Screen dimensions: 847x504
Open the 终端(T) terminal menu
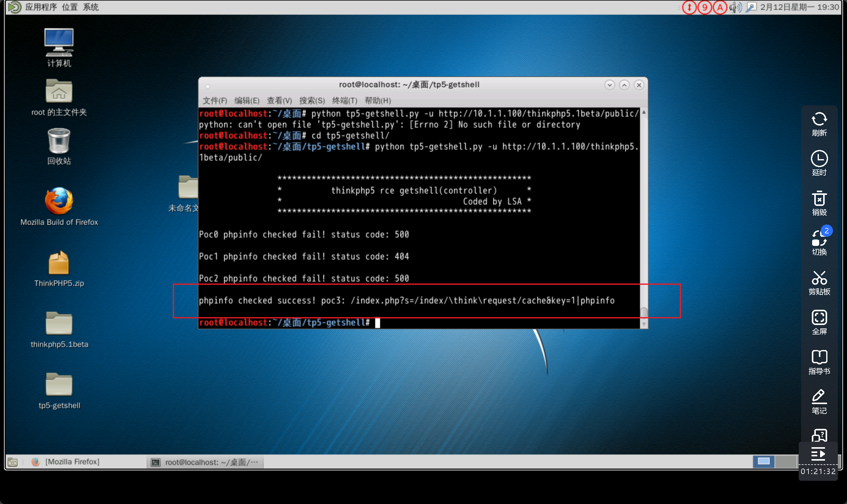coord(344,100)
